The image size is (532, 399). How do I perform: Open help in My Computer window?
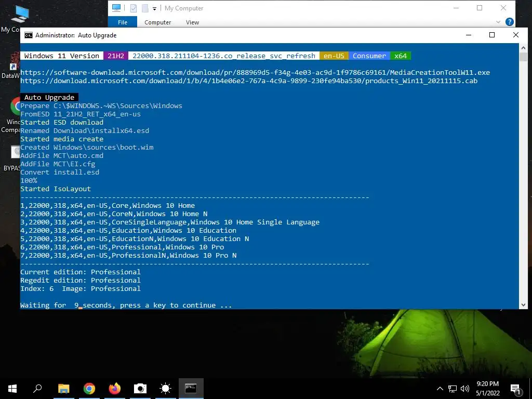pos(509,22)
